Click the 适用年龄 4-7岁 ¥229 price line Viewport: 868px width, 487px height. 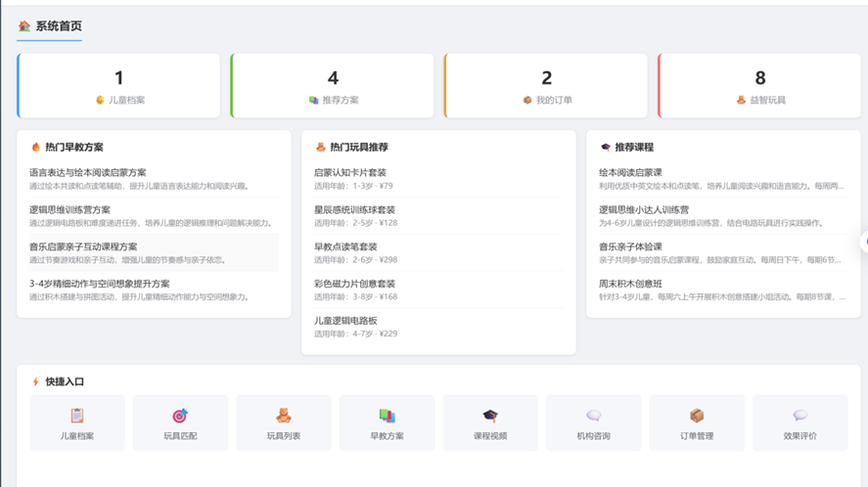click(356, 333)
